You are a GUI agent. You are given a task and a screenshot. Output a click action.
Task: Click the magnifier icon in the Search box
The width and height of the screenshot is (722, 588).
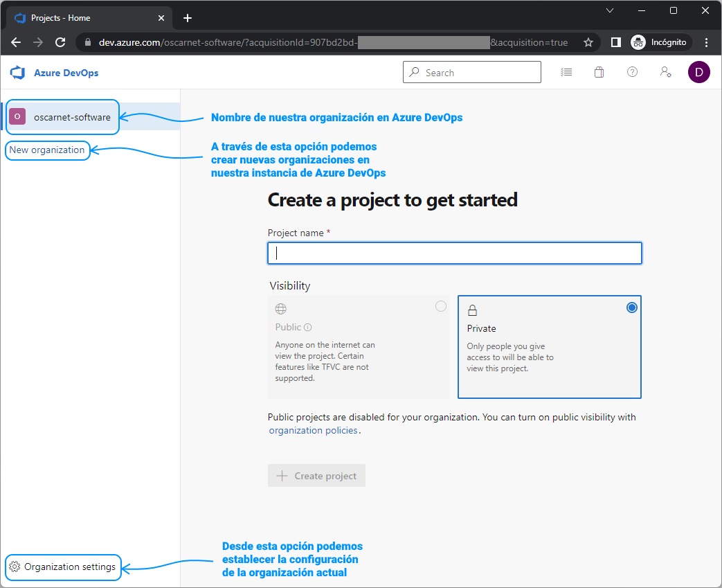pos(415,72)
